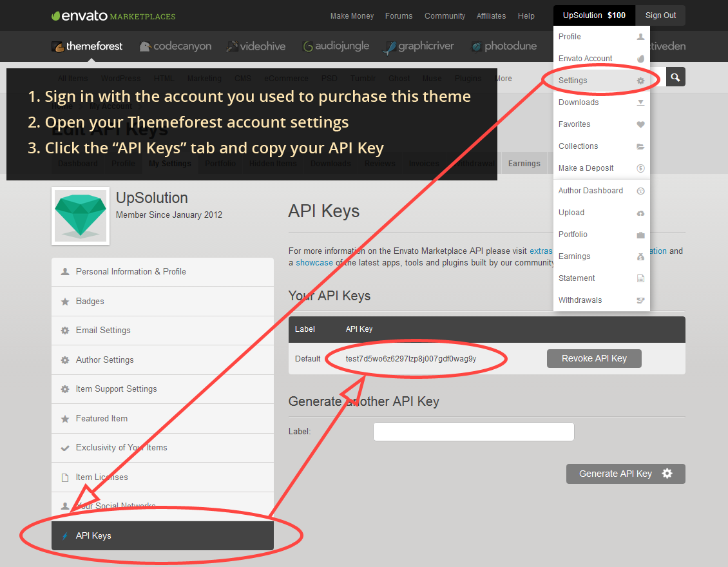Go to the PhotoDune marketplace

(504, 46)
